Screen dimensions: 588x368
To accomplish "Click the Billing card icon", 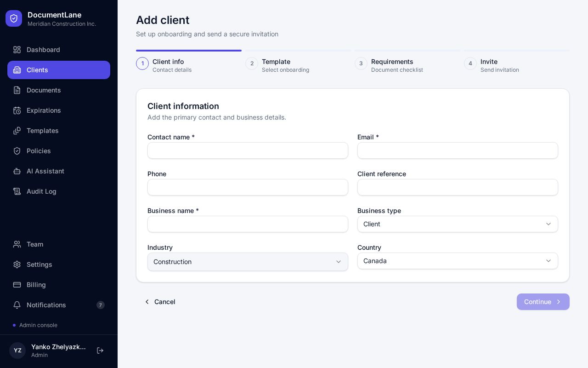I will coord(17,285).
